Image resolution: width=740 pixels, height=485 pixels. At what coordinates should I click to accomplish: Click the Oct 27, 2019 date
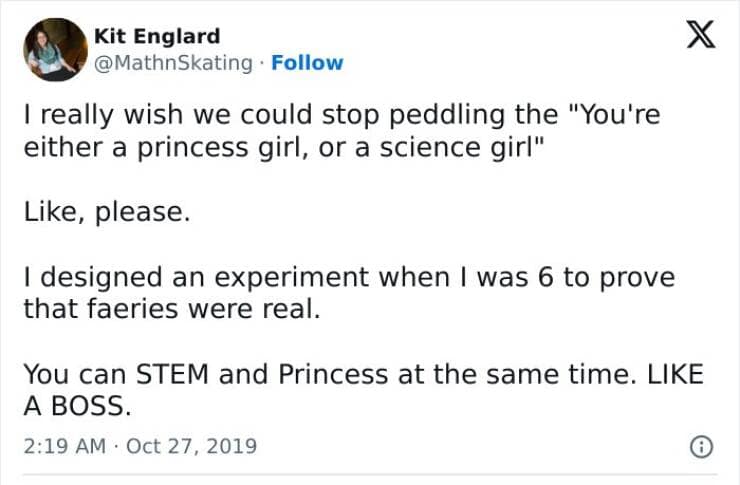(x=192, y=446)
